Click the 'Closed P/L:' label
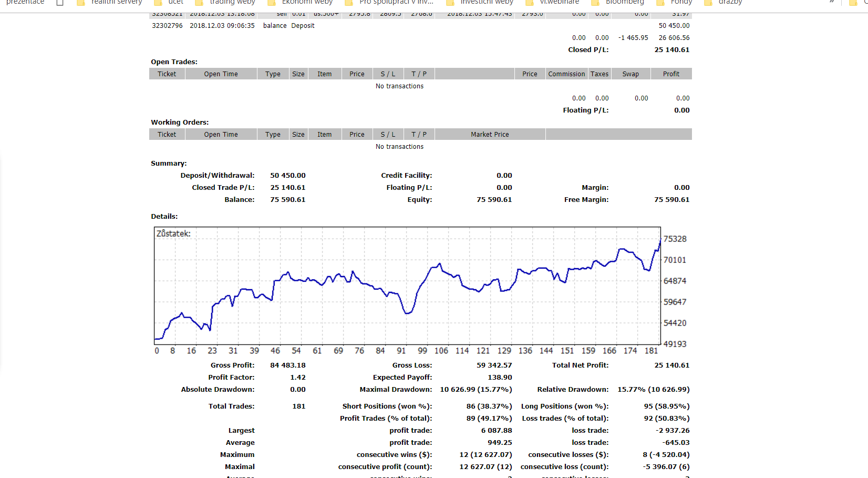868x478 pixels. click(588, 50)
